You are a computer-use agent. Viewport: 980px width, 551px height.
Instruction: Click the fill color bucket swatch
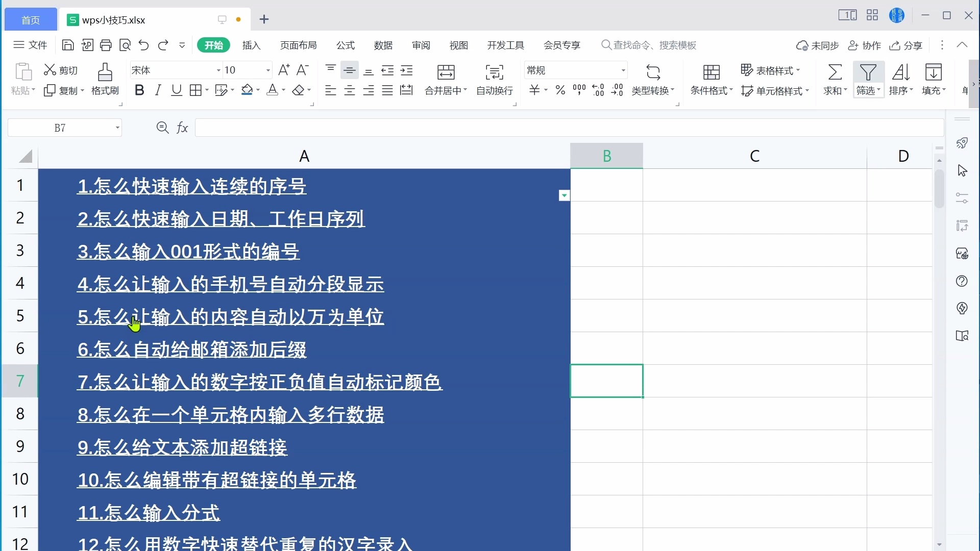247,91
